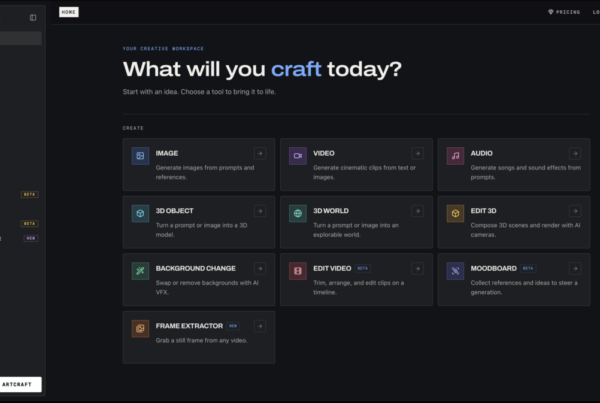
Task: Click the MOODBOARD card title
Action: (x=494, y=268)
